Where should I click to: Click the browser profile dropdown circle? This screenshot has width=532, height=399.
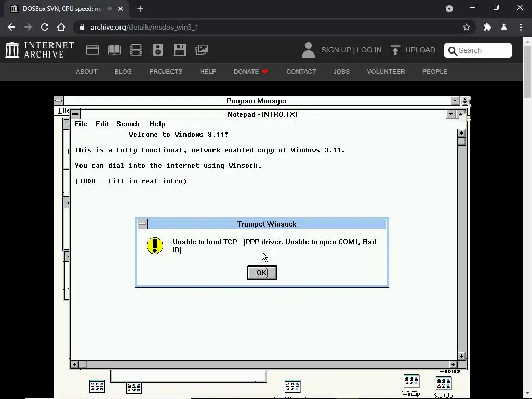pos(449,9)
